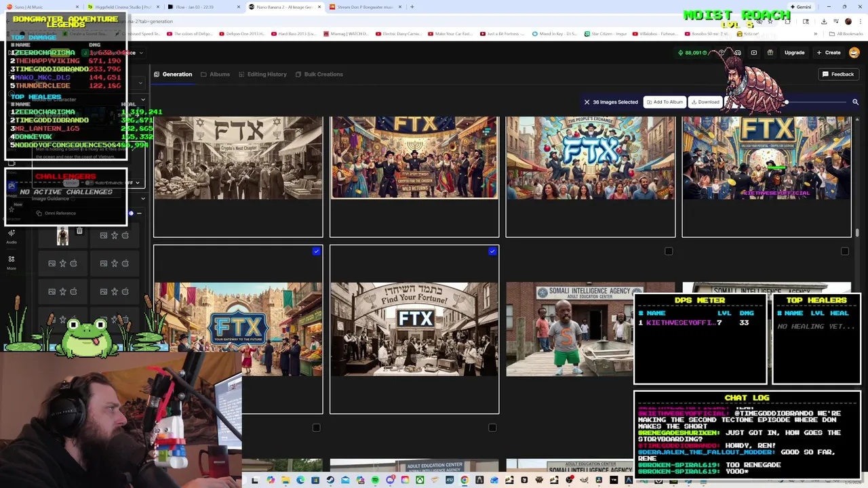Click the character star icon in the slot right of the reference thumbnail
The width and height of the screenshot is (868, 488).
(115, 235)
